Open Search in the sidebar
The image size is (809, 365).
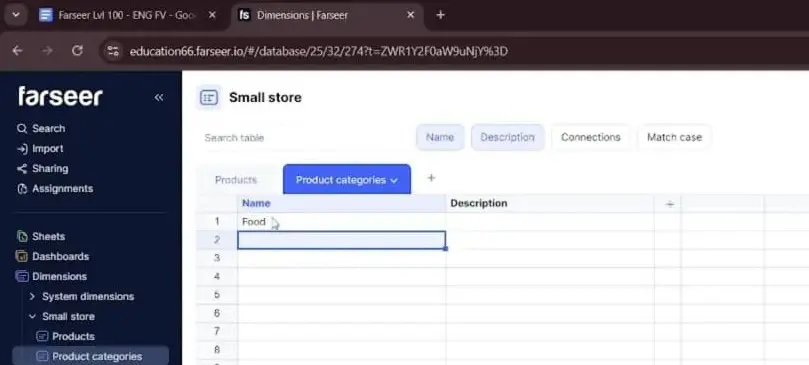tap(41, 129)
